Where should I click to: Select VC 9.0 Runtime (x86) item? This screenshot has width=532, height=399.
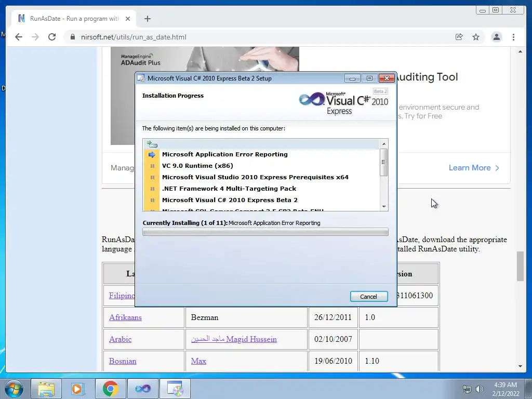[197, 166]
